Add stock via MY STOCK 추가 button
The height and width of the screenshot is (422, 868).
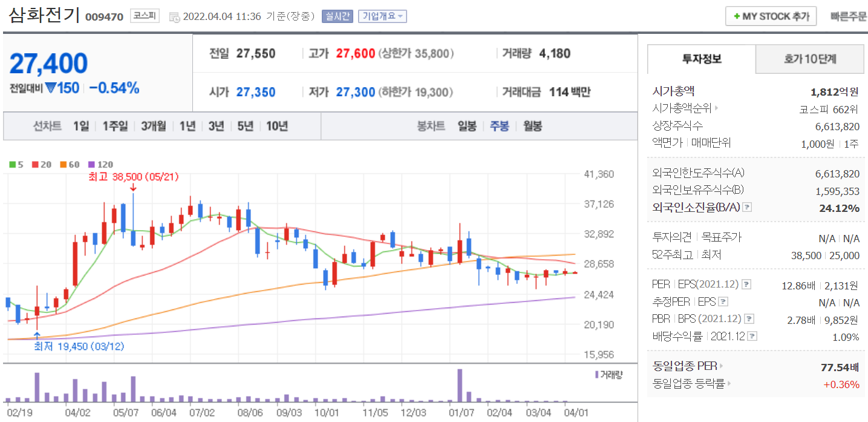(771, 16)
